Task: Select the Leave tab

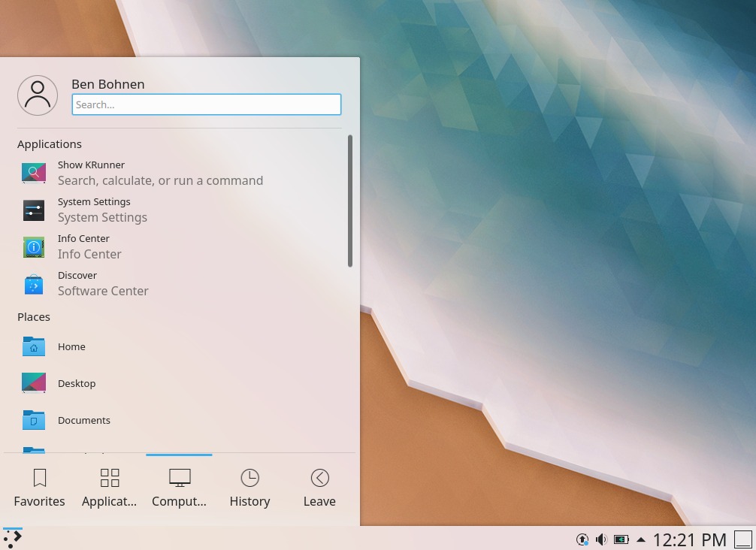Action: point(319,488)
